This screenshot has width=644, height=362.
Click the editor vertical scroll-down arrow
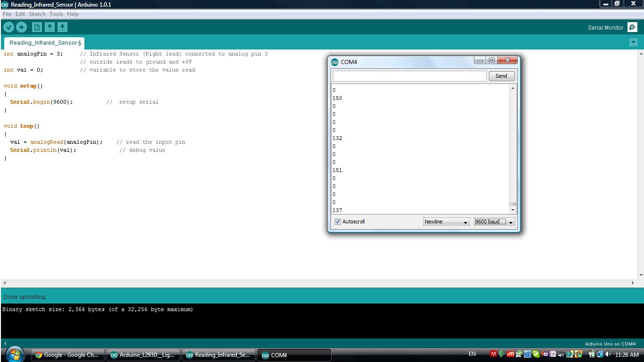point(641,275)
